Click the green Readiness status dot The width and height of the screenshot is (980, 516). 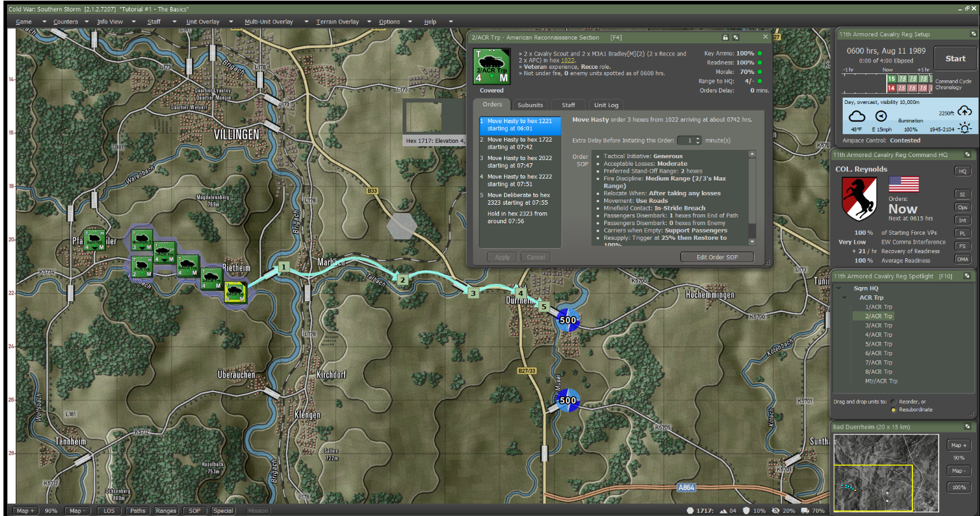[760, 63]
